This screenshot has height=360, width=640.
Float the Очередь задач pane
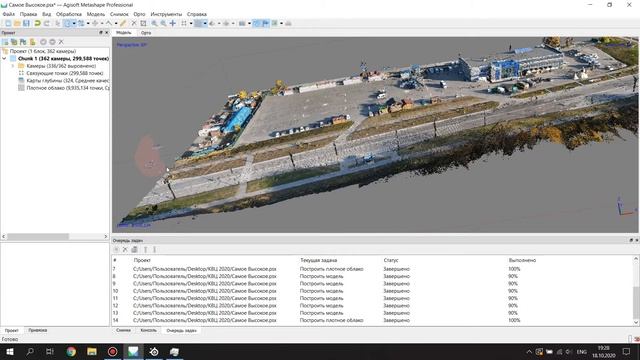(631, 240)
